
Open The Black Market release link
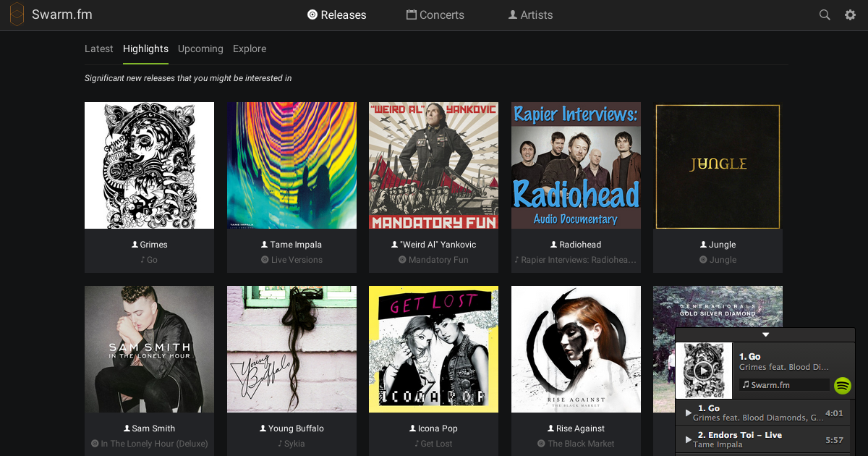point(576,444)
